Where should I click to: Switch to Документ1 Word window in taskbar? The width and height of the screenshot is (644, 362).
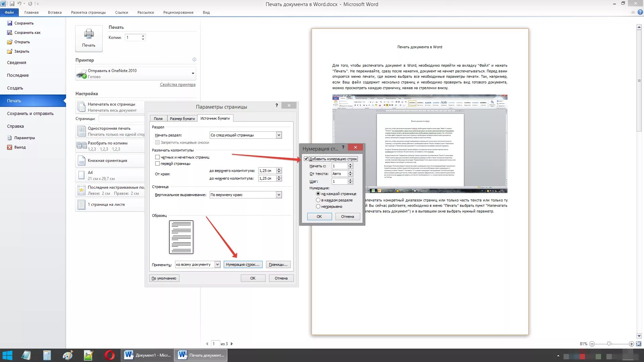[147, 355]
